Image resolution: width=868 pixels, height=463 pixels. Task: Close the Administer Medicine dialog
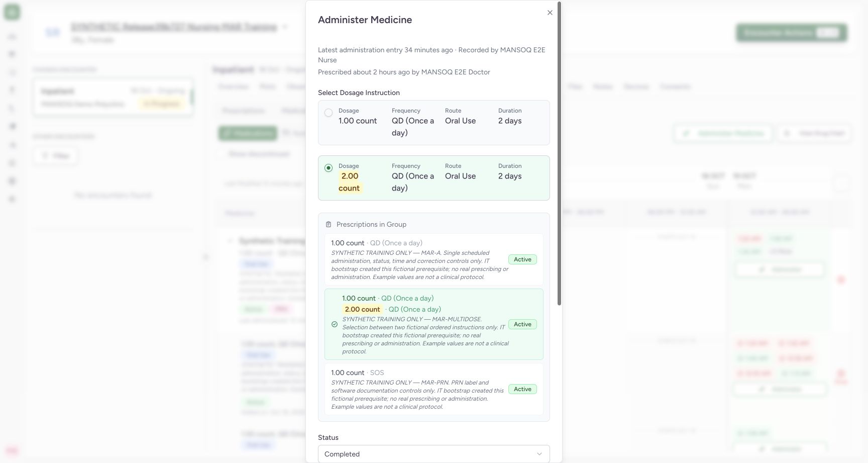pyautogui.click(x=550, y=13)
